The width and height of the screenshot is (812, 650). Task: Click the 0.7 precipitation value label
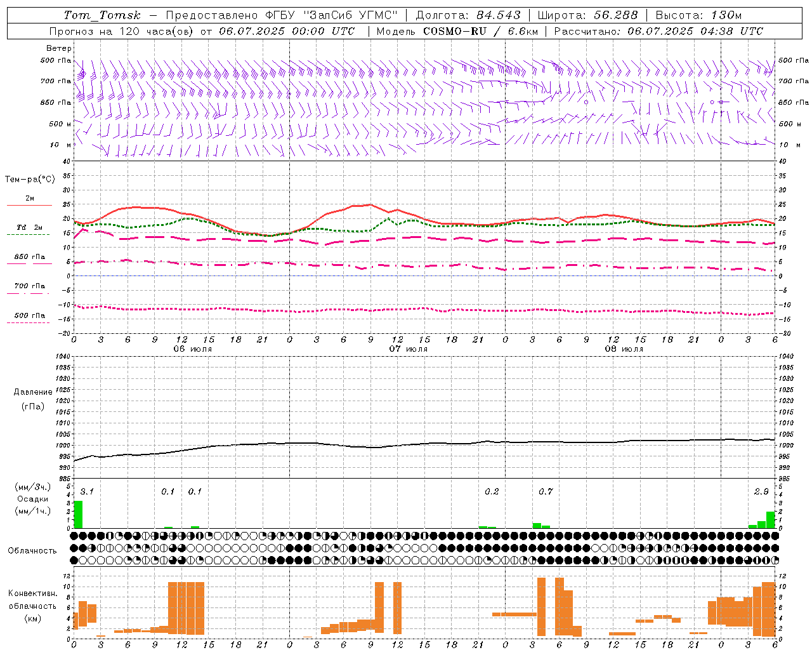[546, 491]
